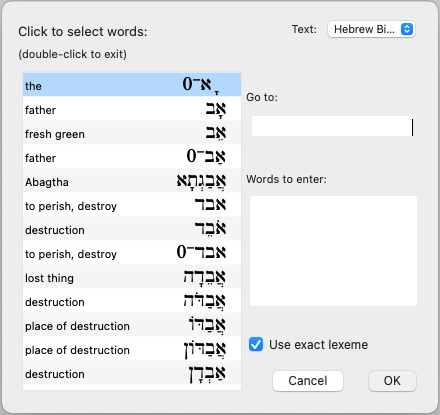This screenshot has width=440, height=415.
Task: Select the 'lost thing' word entry
Action: tap(132, 277)
